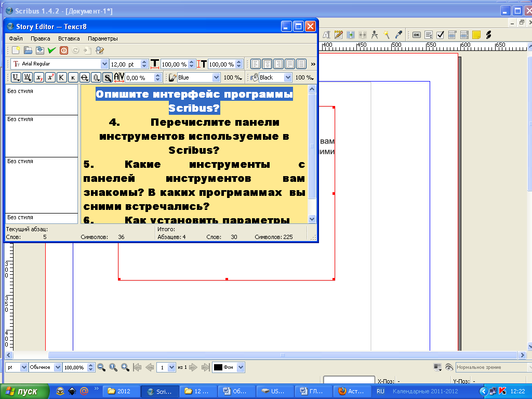532x399 pixels.
Task: Toggle the Underline text style button
Action: pos(16,77)
